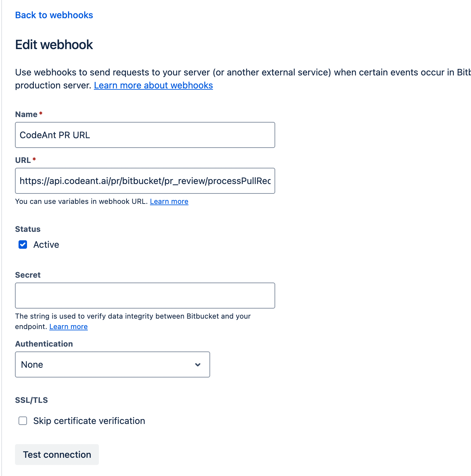
Task: Click the empty Secret input field
Action: tap(145, 295)
